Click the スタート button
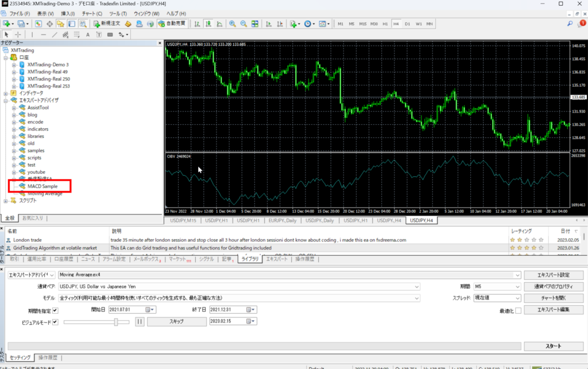Screen dimensions: 588x369 [x=554, y=346]
